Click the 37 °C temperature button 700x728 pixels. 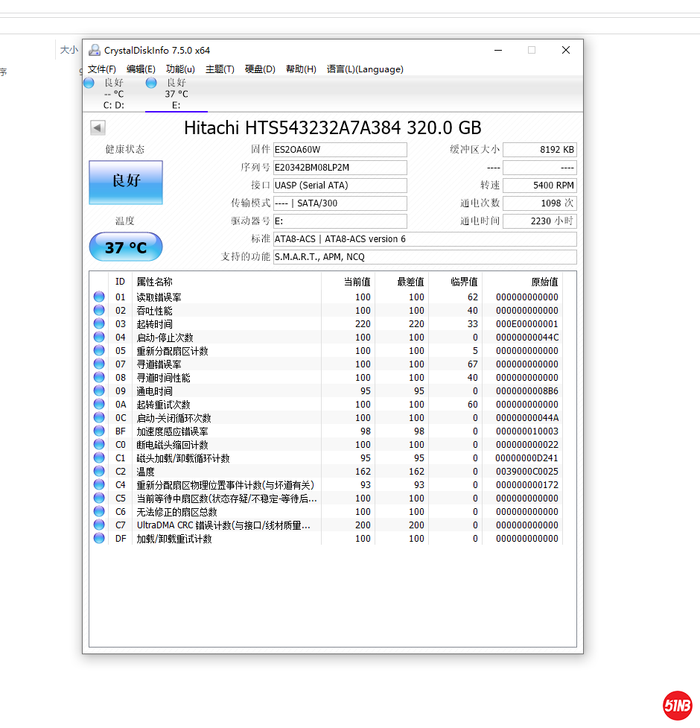pyautogui.click(x=126, y=247)
